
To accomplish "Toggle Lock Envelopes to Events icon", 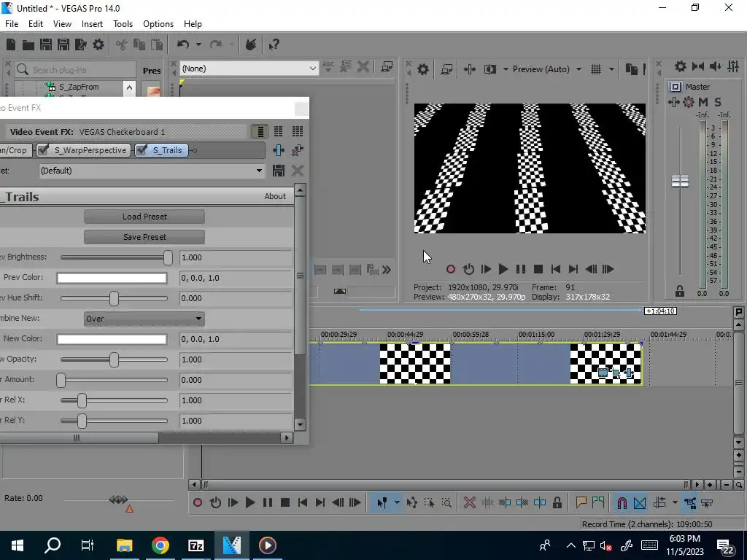I will (x=690, y=503).
